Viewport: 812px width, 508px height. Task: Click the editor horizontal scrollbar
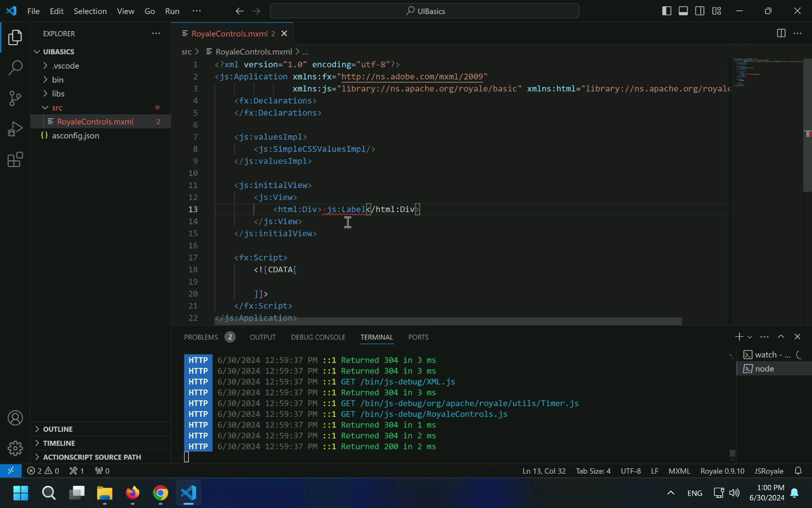(x=448, y=321)
